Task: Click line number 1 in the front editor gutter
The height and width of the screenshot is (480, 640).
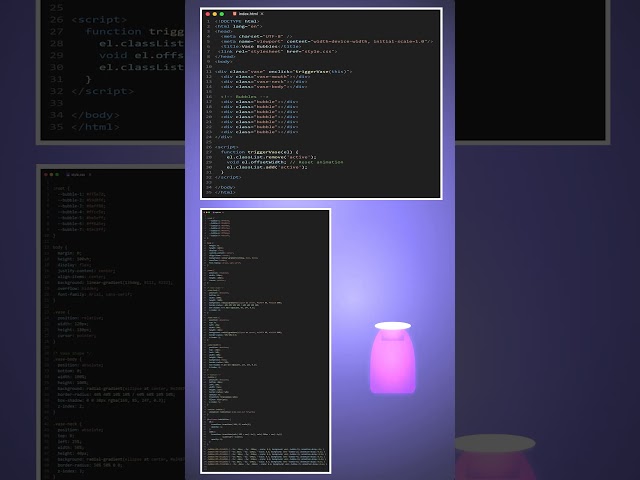Action: pyautogui.click(x=208, y=21)
